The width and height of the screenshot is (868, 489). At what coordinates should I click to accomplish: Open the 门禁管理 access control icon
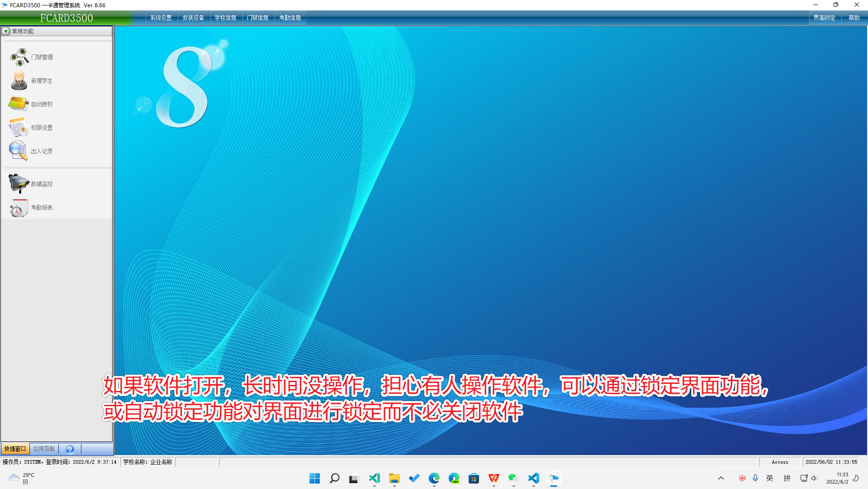pyautogui.click(x=19, y=57)
